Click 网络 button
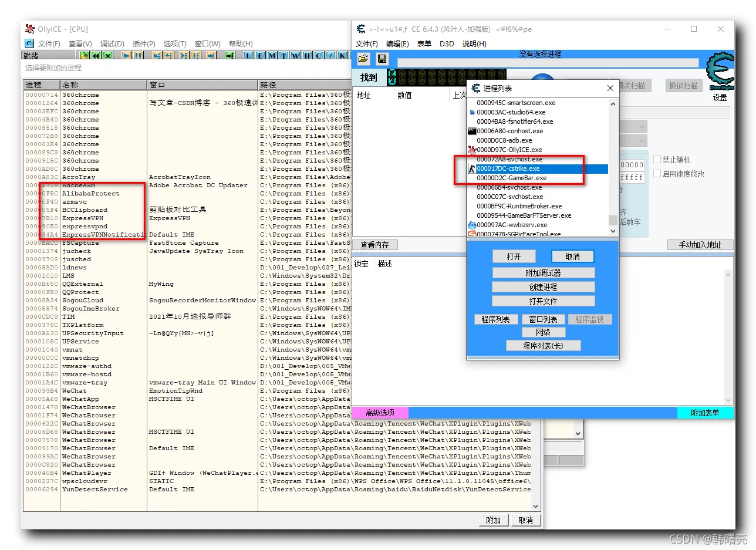 point(543,332)
